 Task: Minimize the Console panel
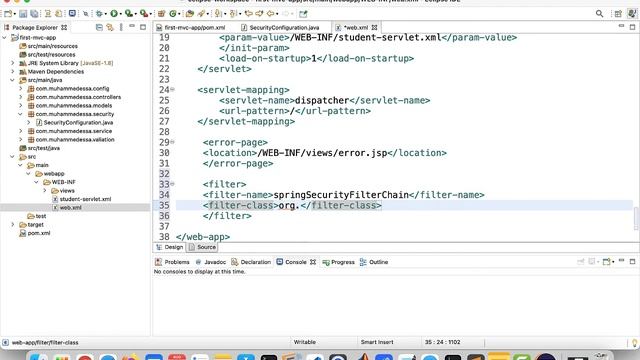(621, 261)
